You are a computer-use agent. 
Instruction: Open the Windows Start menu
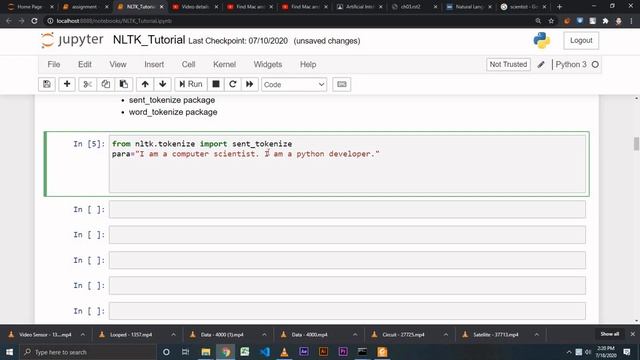(x=9, y=352)
